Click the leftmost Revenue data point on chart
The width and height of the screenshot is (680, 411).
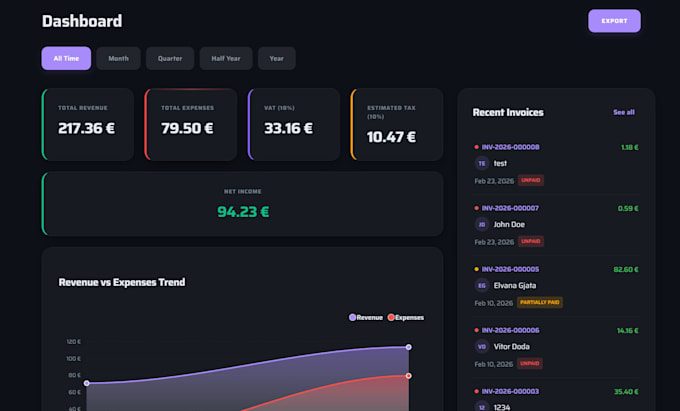click(x=87, y=383)
